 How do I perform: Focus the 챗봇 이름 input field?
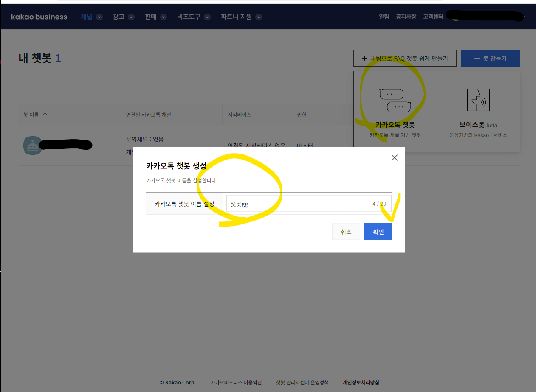coord(309,204)
